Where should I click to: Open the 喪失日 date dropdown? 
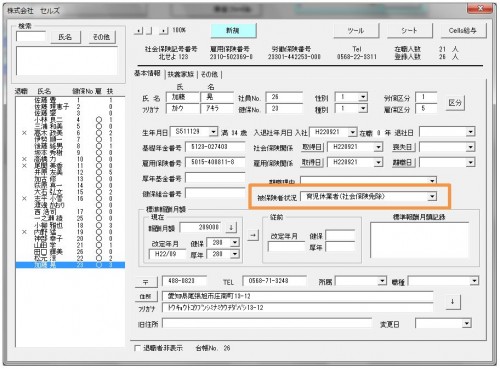click(x=470, y=147)
